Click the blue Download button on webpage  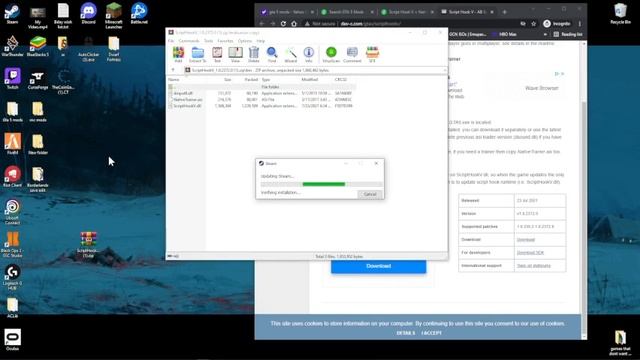click(378, 266)
